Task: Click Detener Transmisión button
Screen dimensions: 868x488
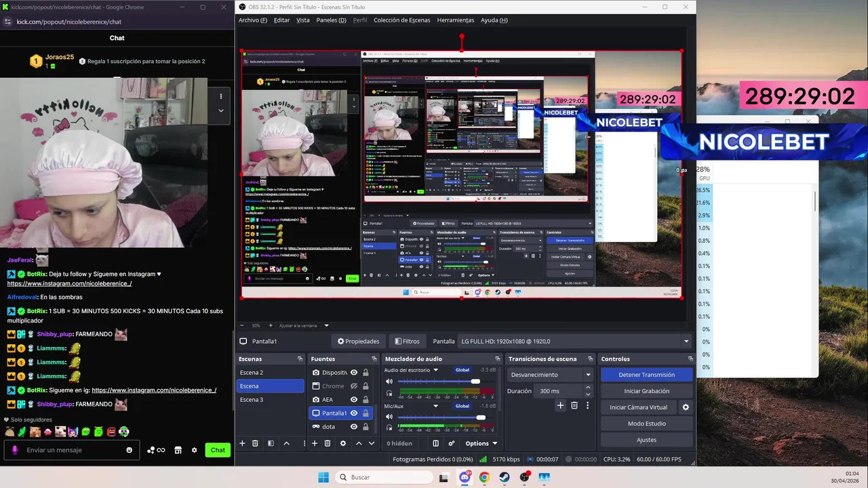Action: [x=646, y=374]
